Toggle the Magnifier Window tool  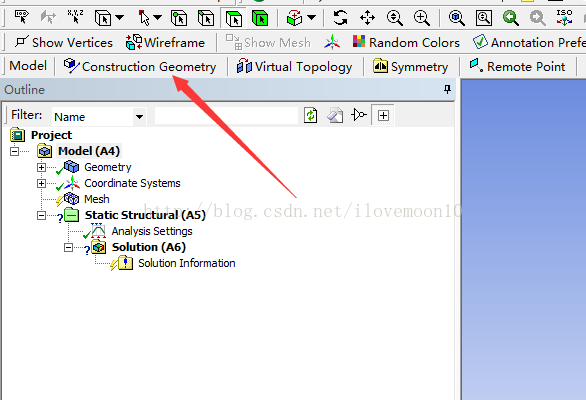[484, 18]
